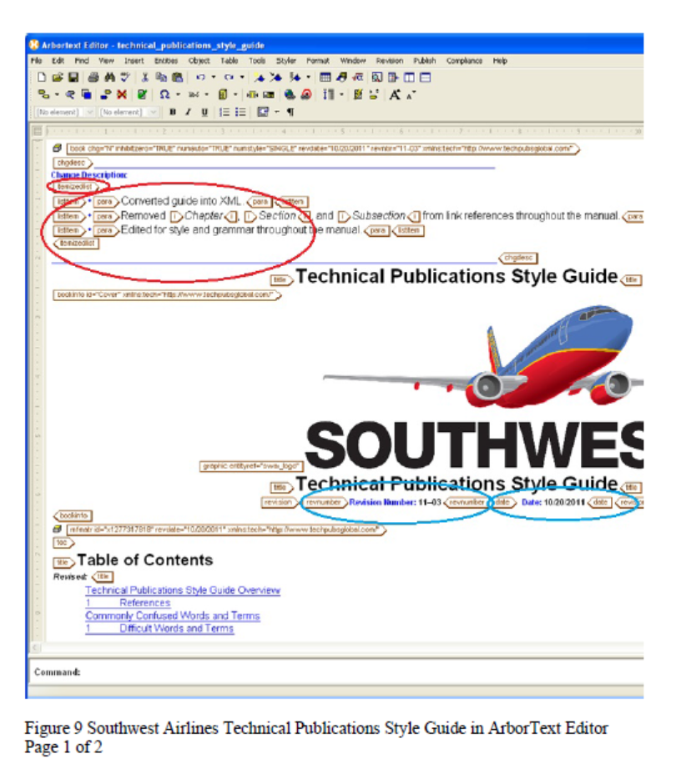Click the numbered list icon
676x784 pixels.
pos(224,112)
